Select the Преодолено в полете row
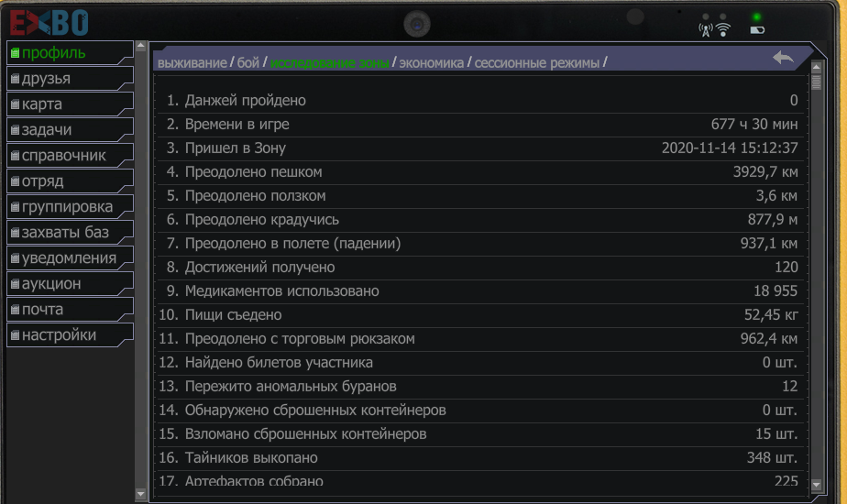Viewport: 847px width, 504px height. [x=480, y=243]
